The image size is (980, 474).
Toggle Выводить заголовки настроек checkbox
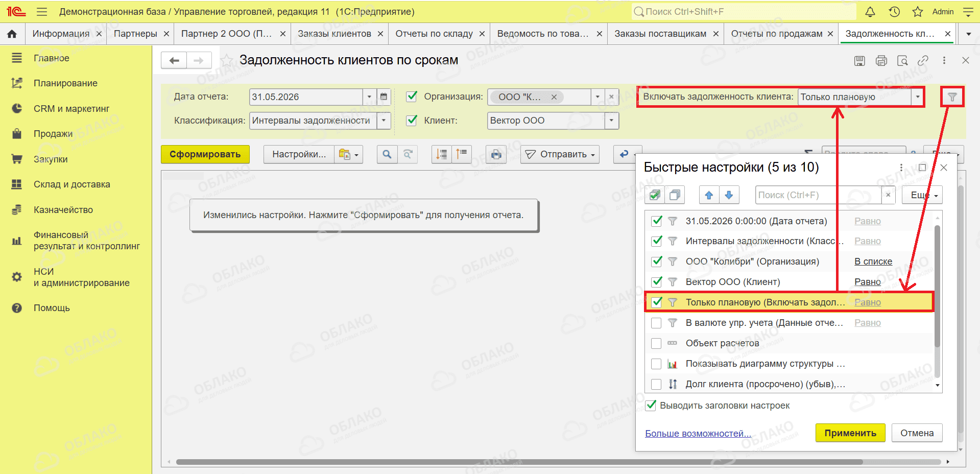(x=651, y=406)
